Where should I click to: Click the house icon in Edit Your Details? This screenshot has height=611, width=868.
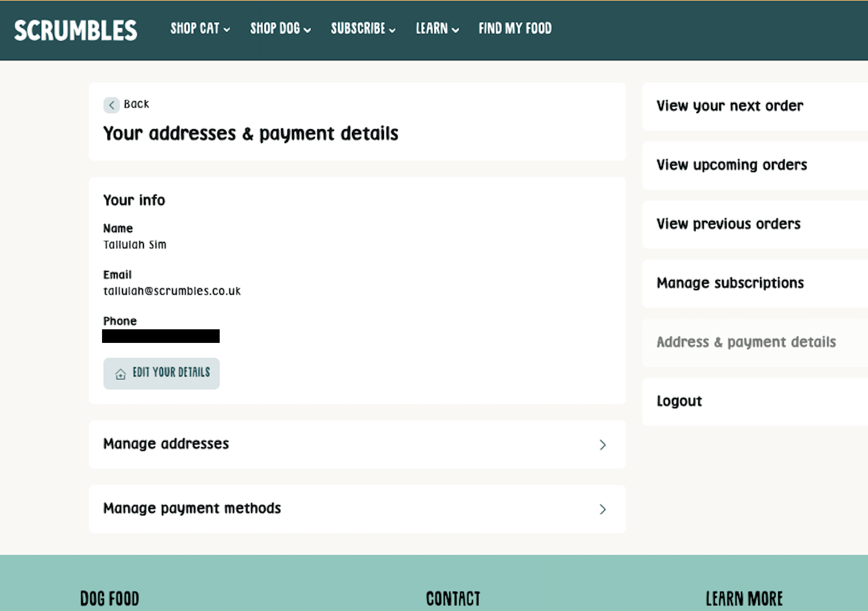point(121,373)
